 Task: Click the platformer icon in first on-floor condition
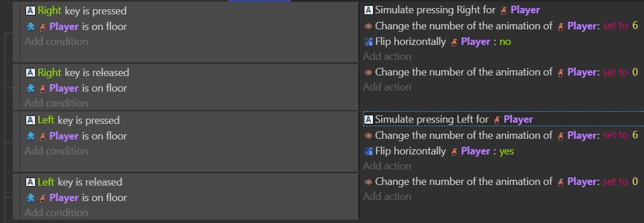tap(30, 27)
